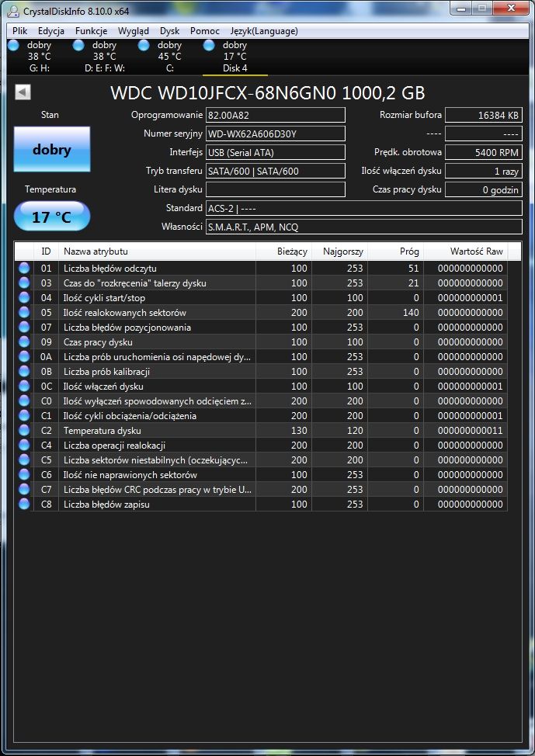This screenshot has height=756, width=535.
Task: Click the 17 °C temperature button
Action: pyautogui.click(x=52, y=217)
